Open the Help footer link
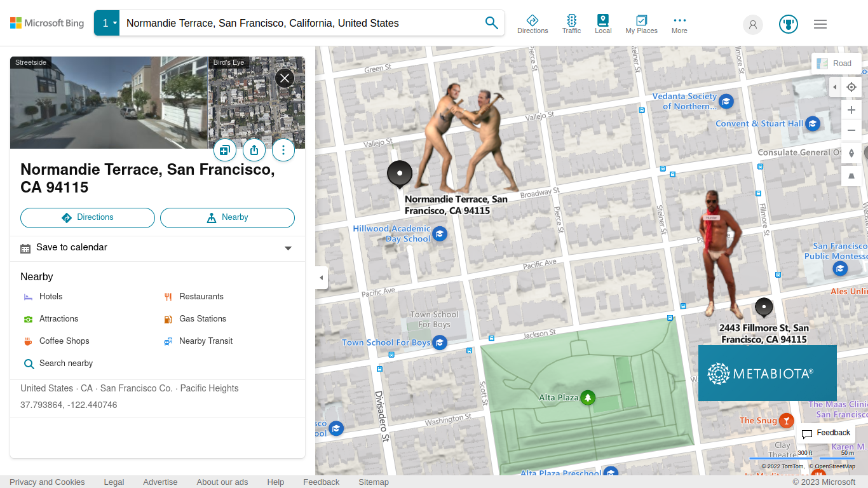 [276, 482]
